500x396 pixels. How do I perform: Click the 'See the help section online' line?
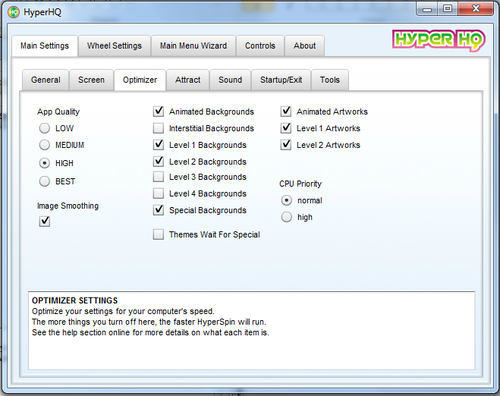click(x=150, y=333)
